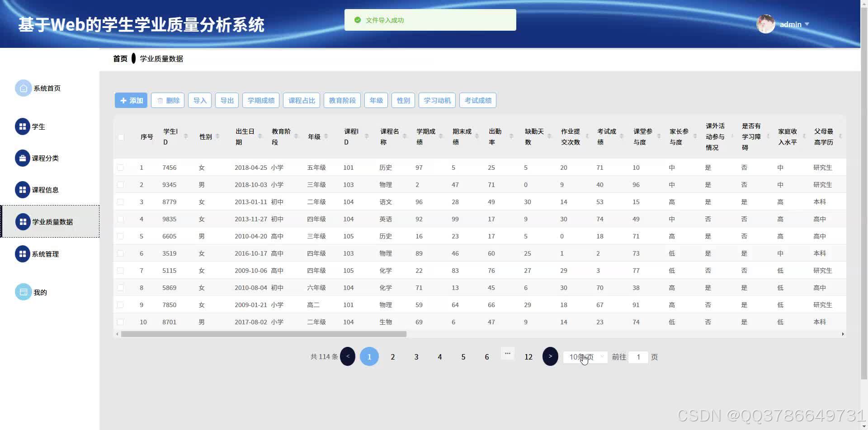Check the row for student 5115
The width and height of the screenshot is (868, 430).
pos(120,271)
